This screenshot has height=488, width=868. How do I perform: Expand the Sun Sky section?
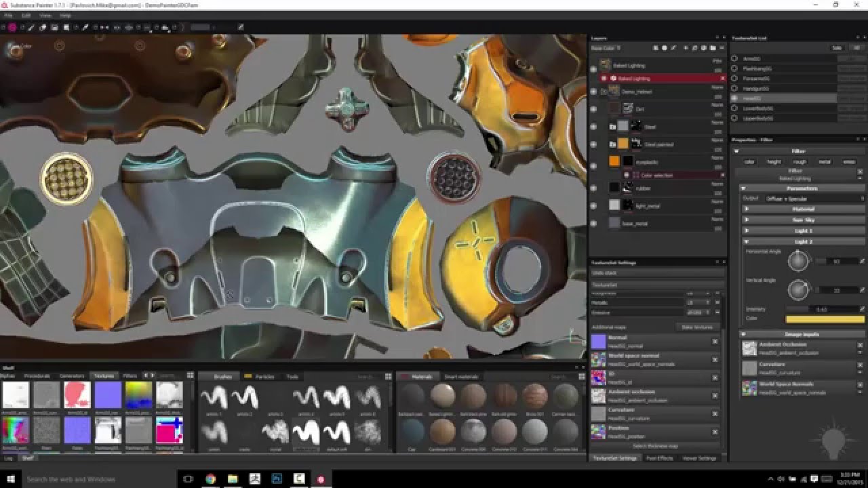803,220
